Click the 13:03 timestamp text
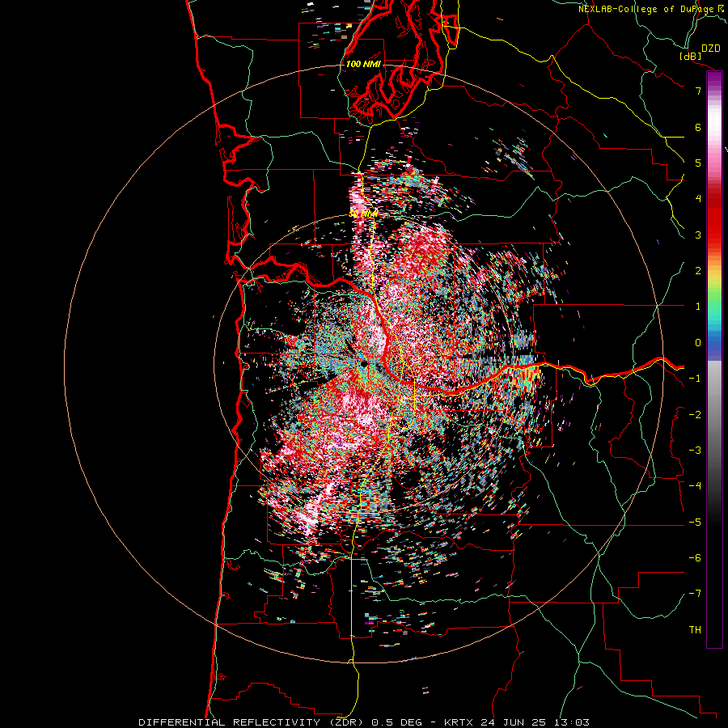This screenshot has width=728, height=728. click(x=572, y=722)
